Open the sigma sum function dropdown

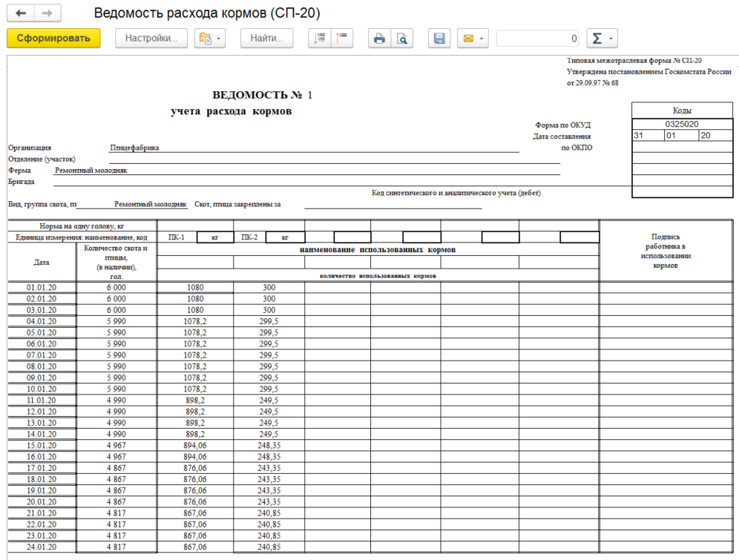click(x=602, y=39)
